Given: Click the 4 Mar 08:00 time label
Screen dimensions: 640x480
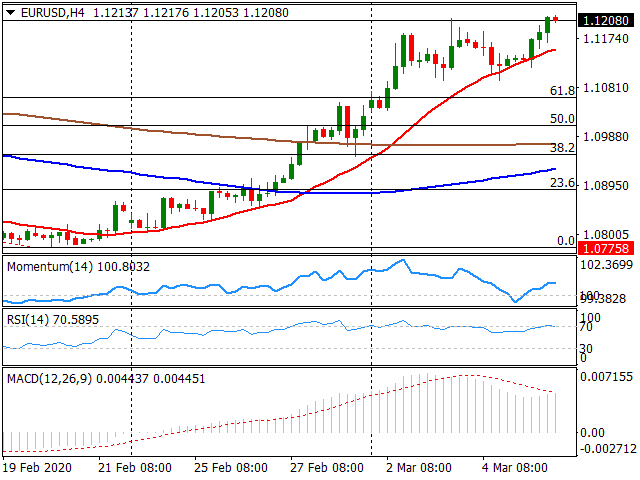Looking at the screenshot, I should (515, 467).
